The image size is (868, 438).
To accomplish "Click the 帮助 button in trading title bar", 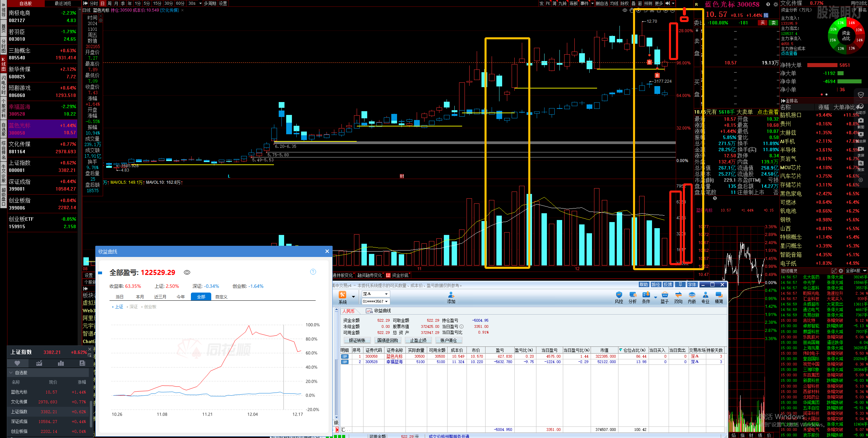I will pyautogui.click(x=644, y=284).
